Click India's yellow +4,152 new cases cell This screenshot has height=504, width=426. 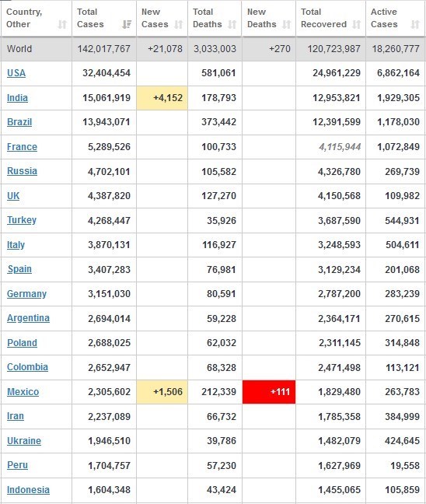(162, 98)
